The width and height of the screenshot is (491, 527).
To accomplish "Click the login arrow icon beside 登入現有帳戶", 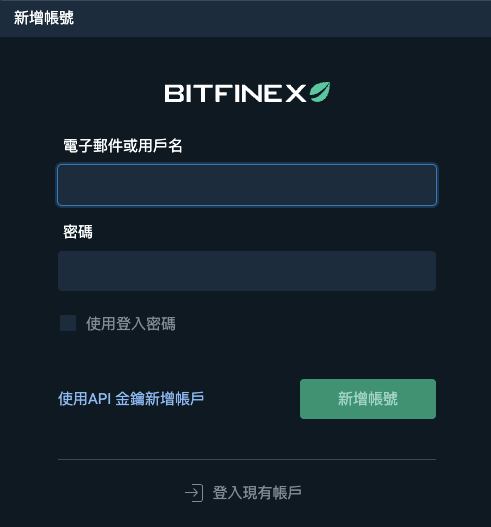I will (194, 493).
